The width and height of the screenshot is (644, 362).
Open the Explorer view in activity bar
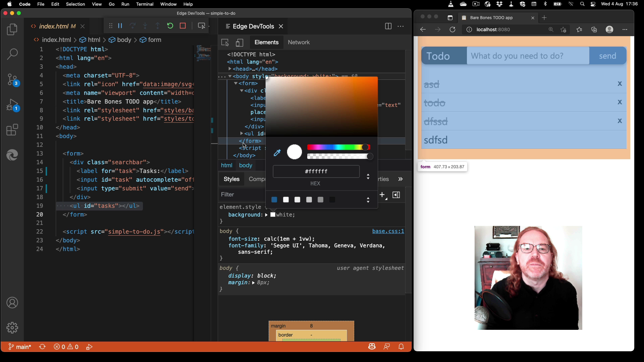[x=12, y=29]
